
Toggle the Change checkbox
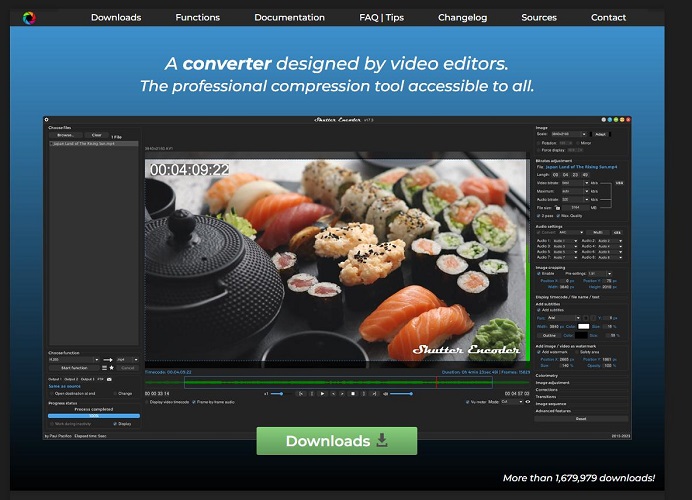115,393
